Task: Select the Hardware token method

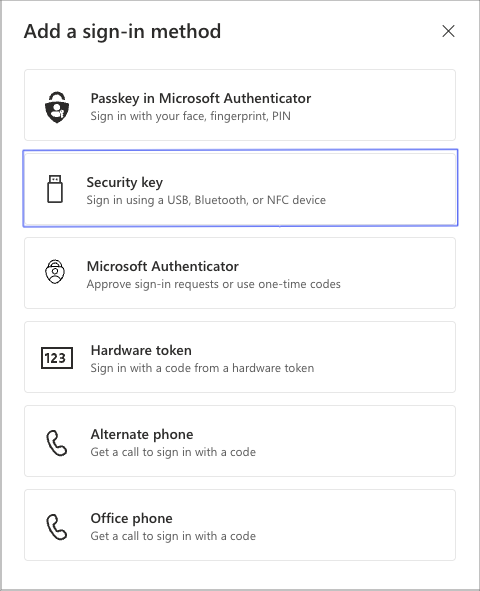Action: click(x=240, y=357)
